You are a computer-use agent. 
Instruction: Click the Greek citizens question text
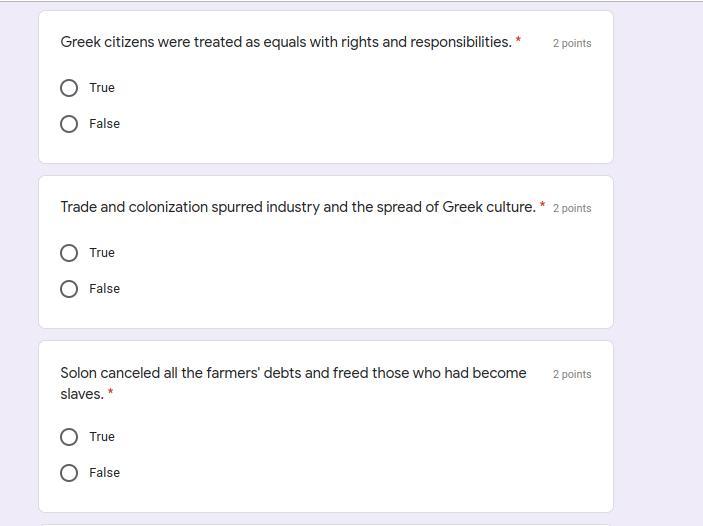pos(286,42)
